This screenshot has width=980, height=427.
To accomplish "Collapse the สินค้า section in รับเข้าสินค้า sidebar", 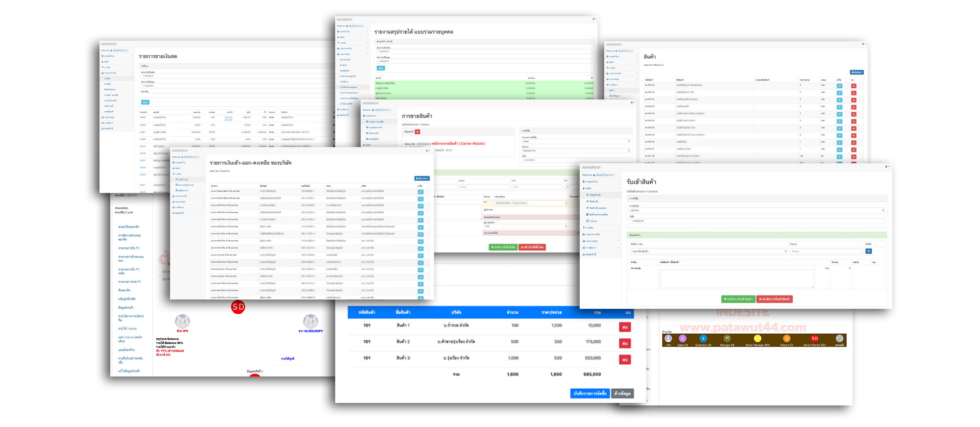I will coord(601,188).
